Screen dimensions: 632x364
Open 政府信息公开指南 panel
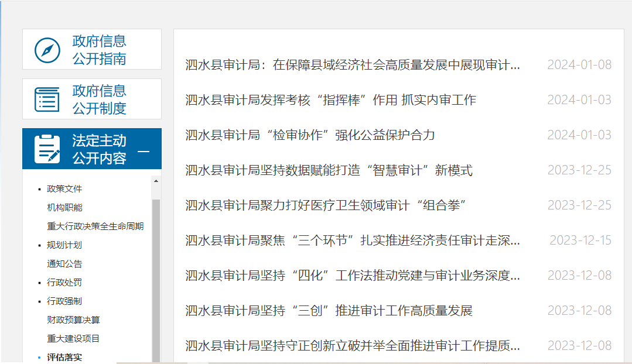92,49
